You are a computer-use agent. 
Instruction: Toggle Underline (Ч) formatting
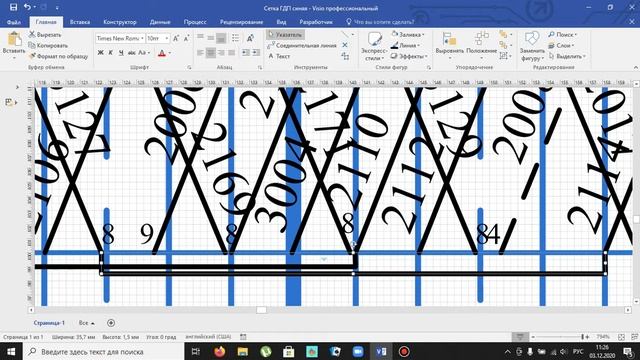point(121,53)
